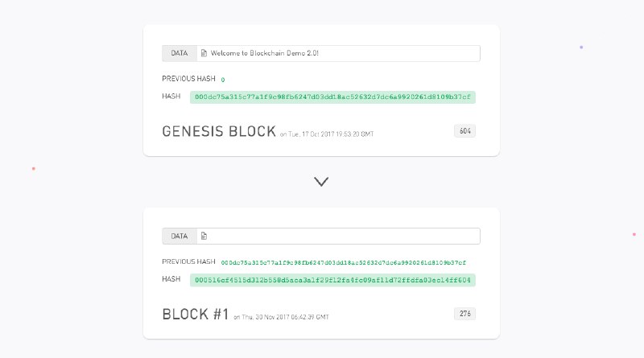Click the down chevron between the blocks
644x358 pixels.
click(x=321, y=182)
